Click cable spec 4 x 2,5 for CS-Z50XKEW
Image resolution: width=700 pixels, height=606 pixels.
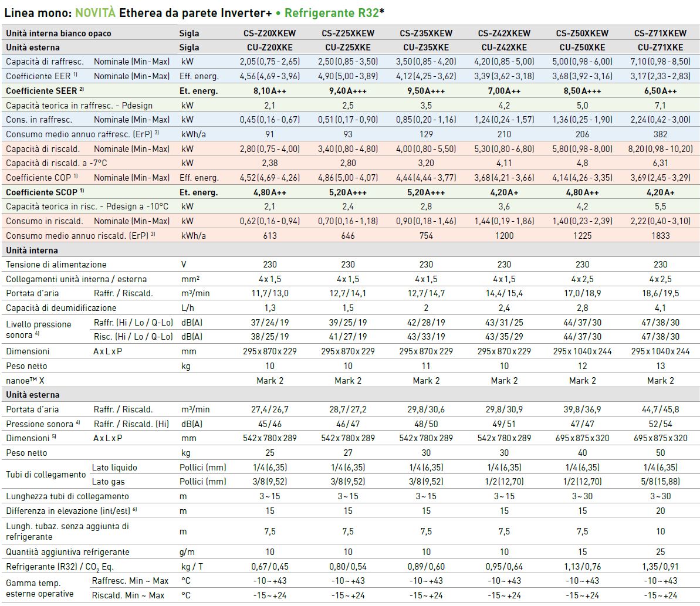click(x=582, y=279)
